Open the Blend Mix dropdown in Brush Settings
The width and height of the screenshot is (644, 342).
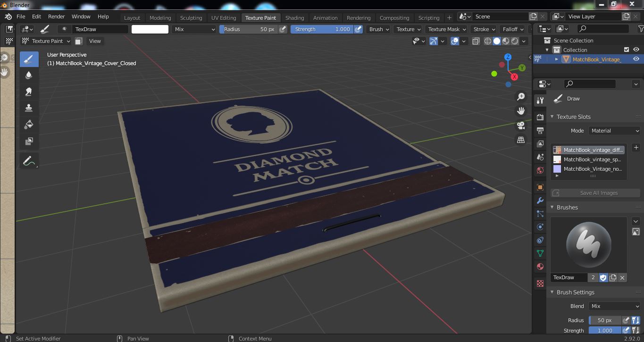point(615,306)
